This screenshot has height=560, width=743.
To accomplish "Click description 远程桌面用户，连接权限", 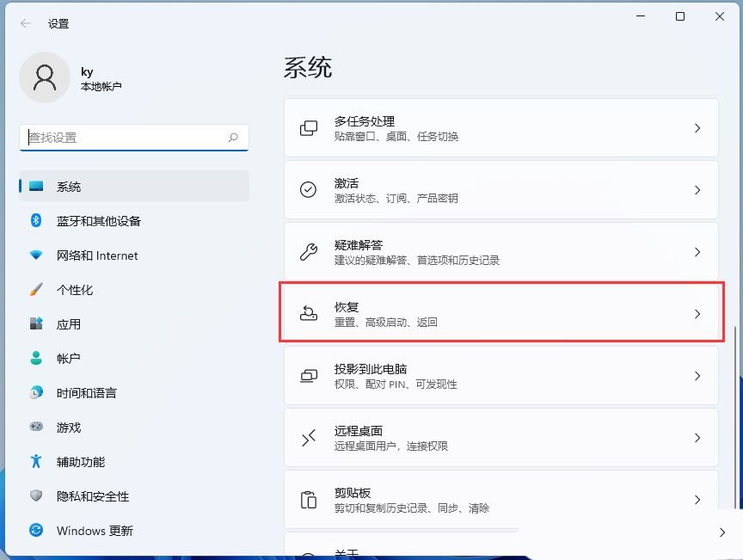I will tap(391, 446).
